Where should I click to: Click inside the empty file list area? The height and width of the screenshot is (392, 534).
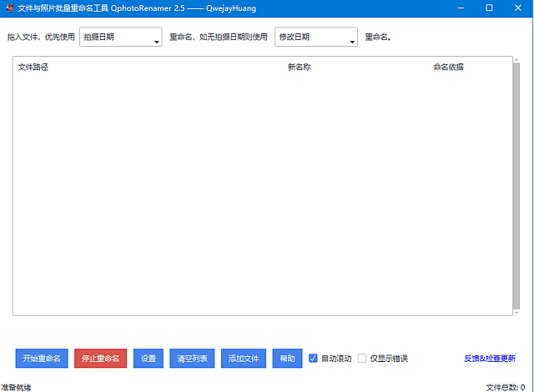coord(250,192)
